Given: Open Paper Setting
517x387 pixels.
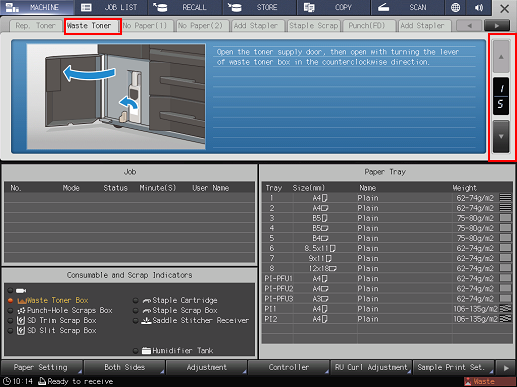Looking at the screenshot, I should [42, 367].
